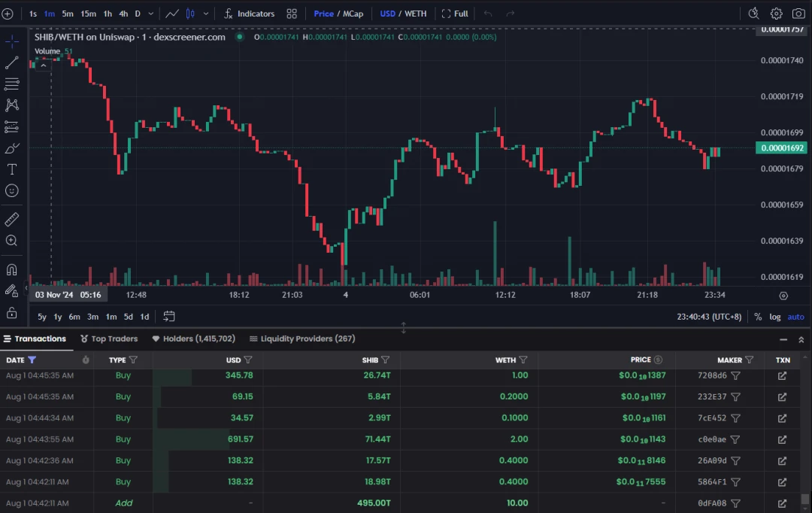Expand the time interval dropdown arrow
Image resolution: width=812 pixels, height=513 pixels.
click(151, 14)
